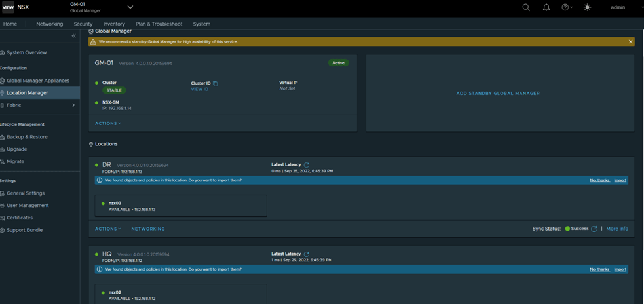
Task: Open the DR location Actions dropdown
Action: (107, 229)
